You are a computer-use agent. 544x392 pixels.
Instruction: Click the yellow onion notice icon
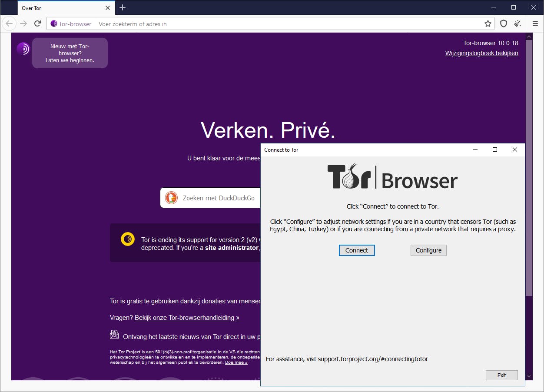127,239
